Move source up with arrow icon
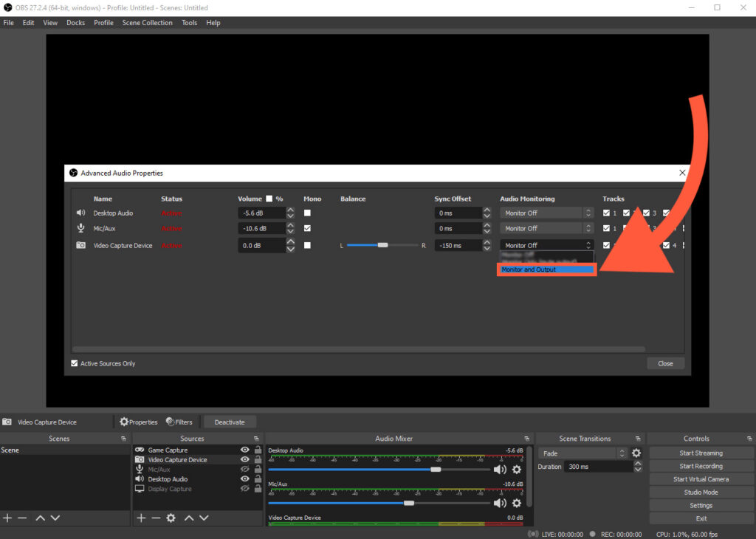Viewport: 756px width, 539px height. [189, 518]
